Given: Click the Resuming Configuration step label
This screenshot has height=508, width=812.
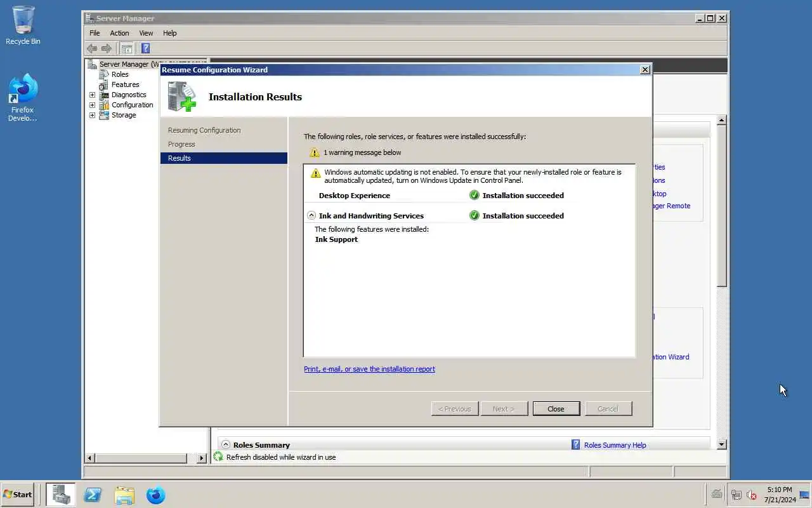Looking at the screenshot, I should (x=204, y=130).
